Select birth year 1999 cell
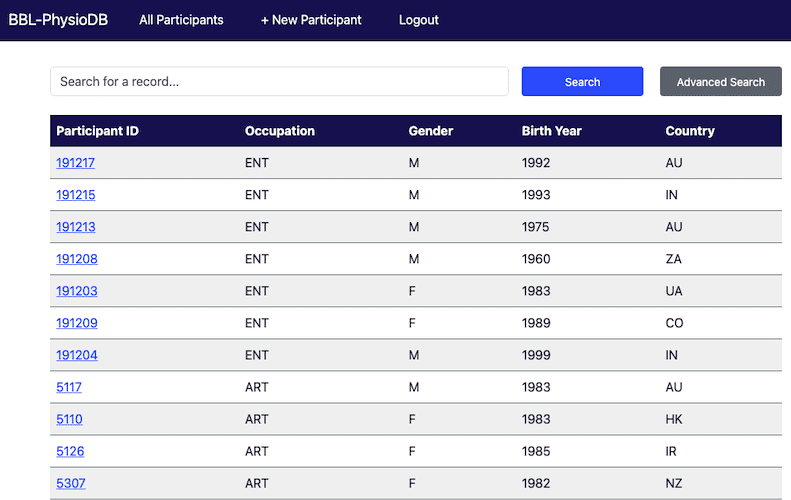Image resolution: width=791 pixels, height=500 pixels. 536,355
